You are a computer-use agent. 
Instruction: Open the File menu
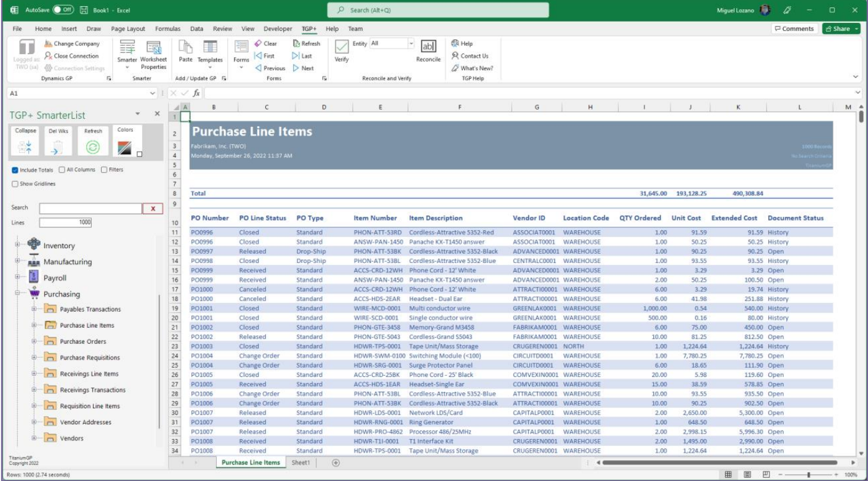[17, 29]
